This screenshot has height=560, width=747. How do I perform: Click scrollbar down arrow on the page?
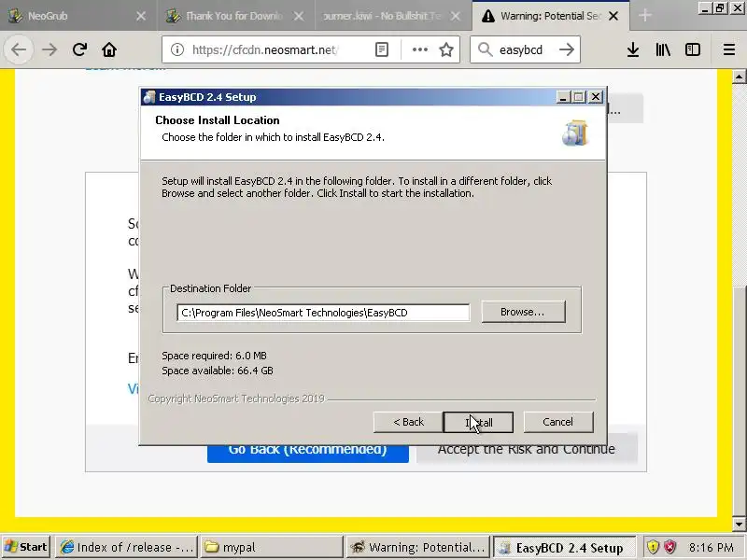pyautogui.click(x=739, y=524)
